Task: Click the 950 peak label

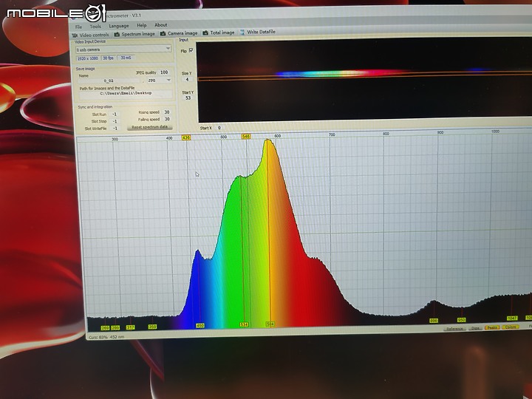Action: (461, 320)
